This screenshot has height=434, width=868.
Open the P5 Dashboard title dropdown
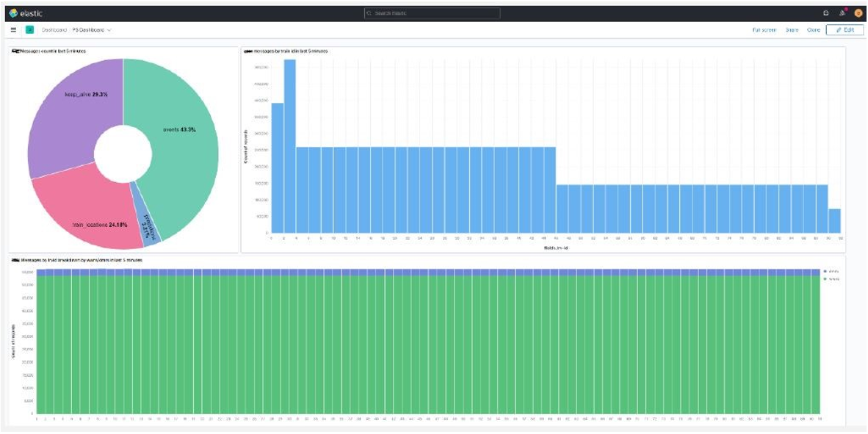click(x=109, y=32)
